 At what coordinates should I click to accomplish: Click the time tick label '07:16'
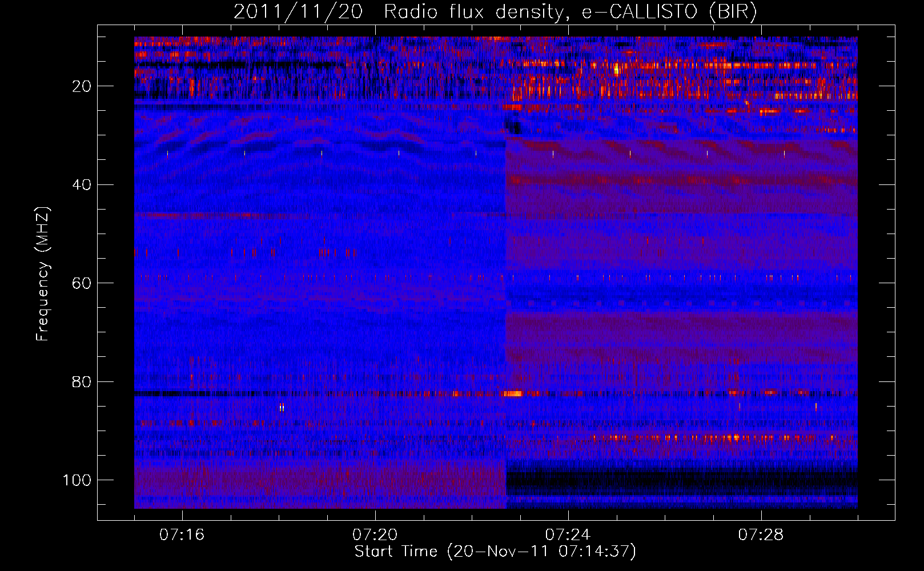pyautogui.click(x=182, y=535)
